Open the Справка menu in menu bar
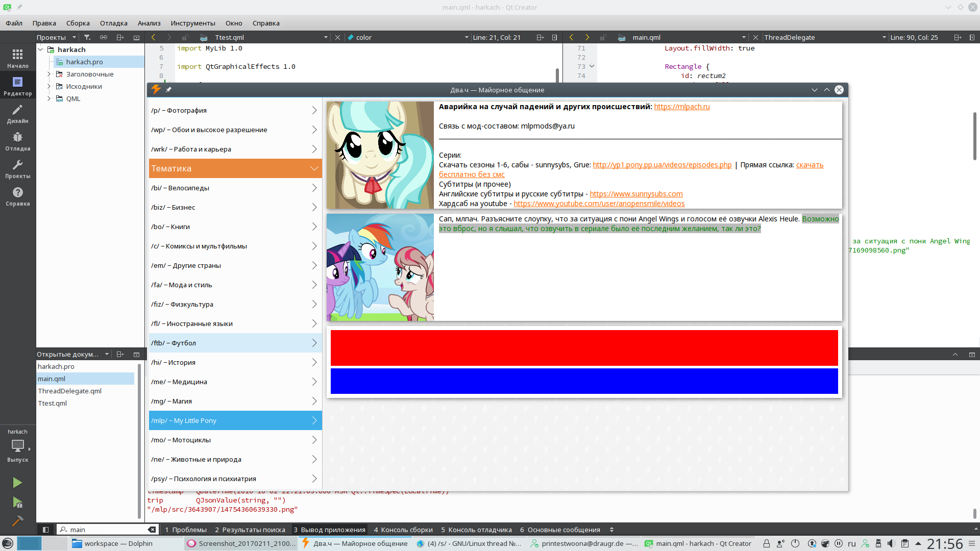This screenshot has width=980, height=551. click(266, 23)
